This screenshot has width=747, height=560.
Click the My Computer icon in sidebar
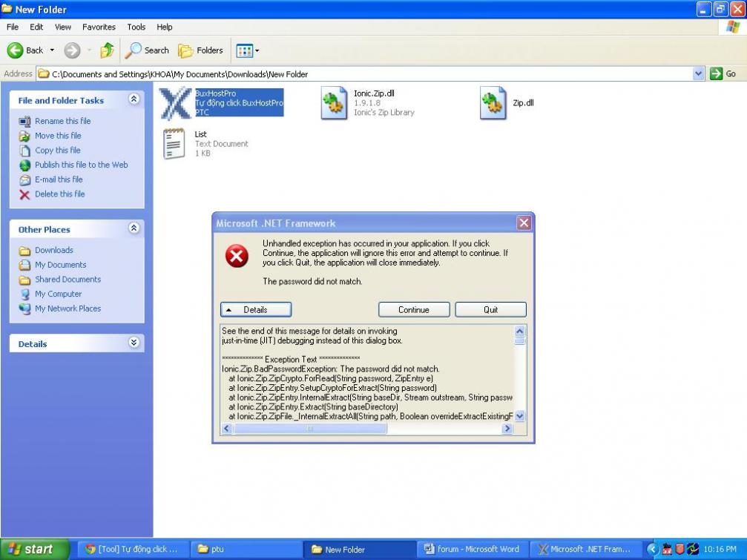point(24,294)
